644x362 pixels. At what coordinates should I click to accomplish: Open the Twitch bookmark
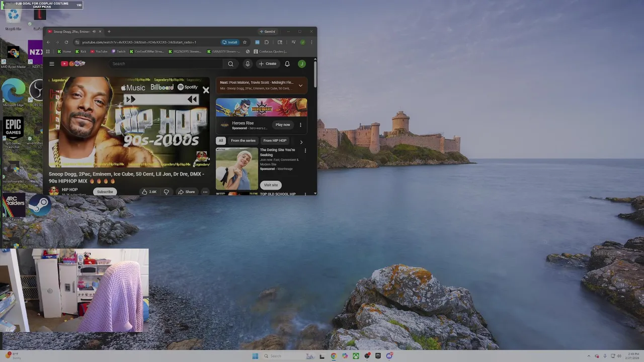pyautogui.click(x=119, y=51)
